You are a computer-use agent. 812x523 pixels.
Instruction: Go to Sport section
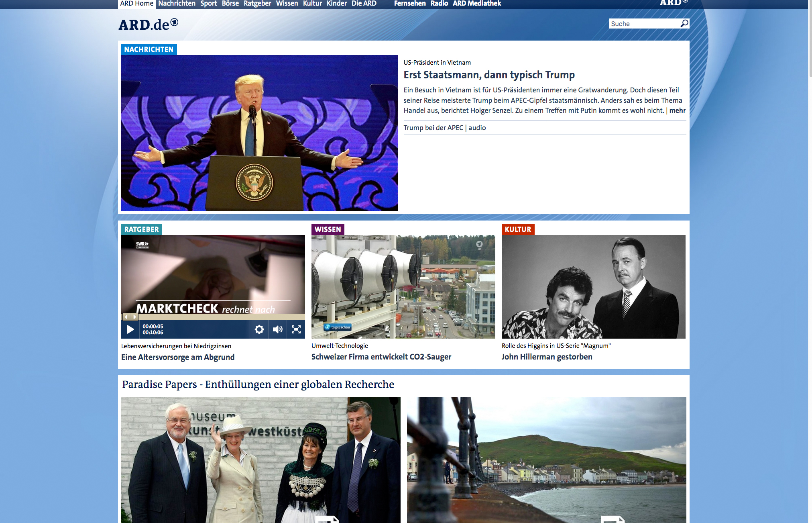pyautogui.click(x=208, y=4)
